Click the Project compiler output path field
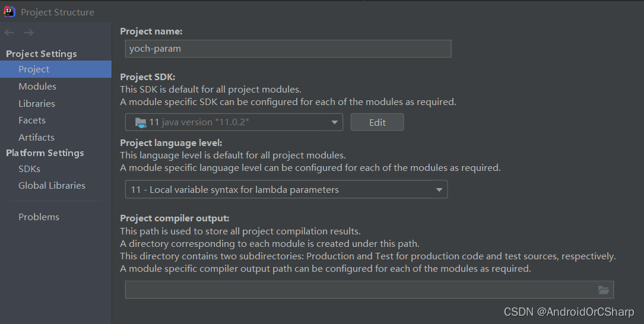The image size is (644, 324). tap(359, 290)
